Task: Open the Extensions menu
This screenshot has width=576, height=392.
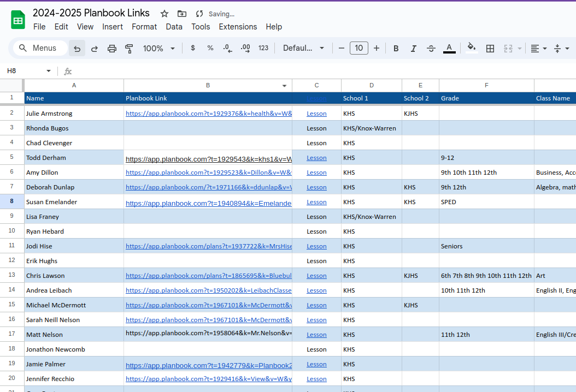Action: click(238, 27)
